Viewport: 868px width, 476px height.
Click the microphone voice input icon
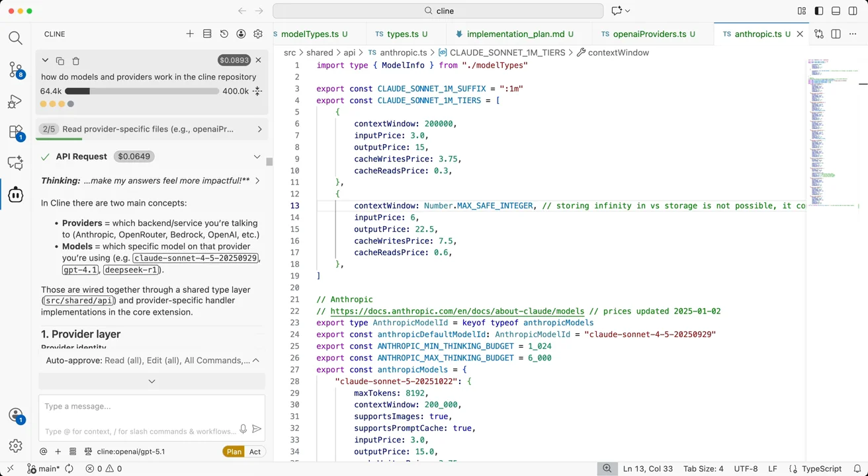243,429
